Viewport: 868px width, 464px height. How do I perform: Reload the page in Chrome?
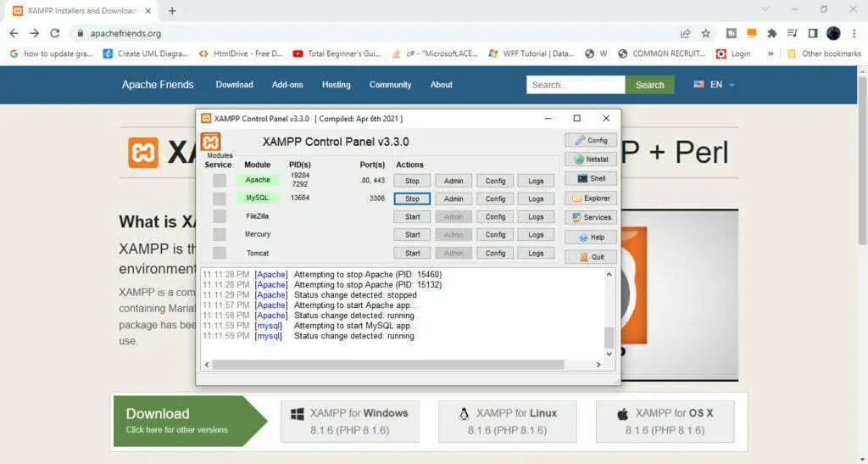pos(55,33)
